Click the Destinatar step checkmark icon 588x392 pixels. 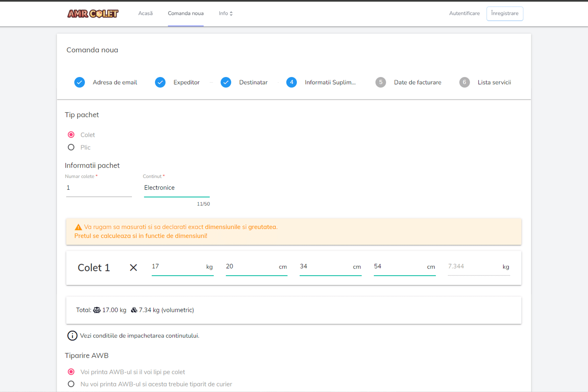point(226,82)
